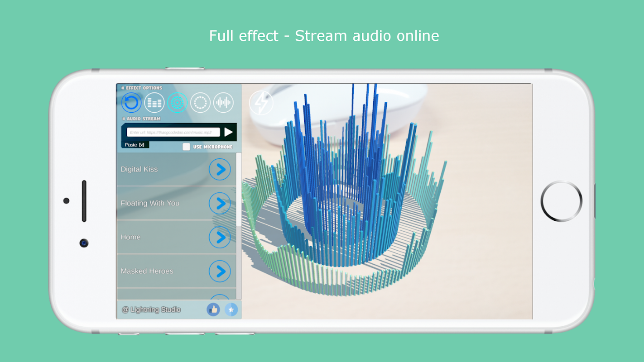The width and height of the screenshot is (644, 362).
Task: Click the blue reset/refresh effect icon
Action: (x=131, y=103)
